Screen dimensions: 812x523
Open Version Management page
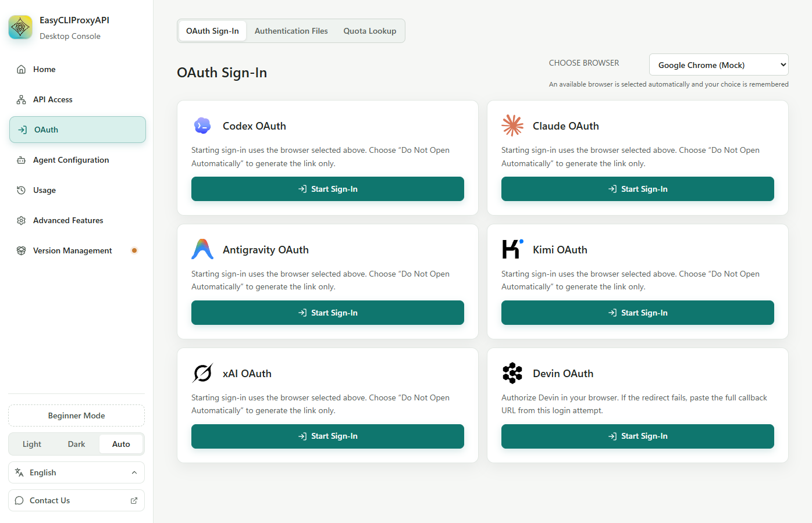click(x=77, y=250)
